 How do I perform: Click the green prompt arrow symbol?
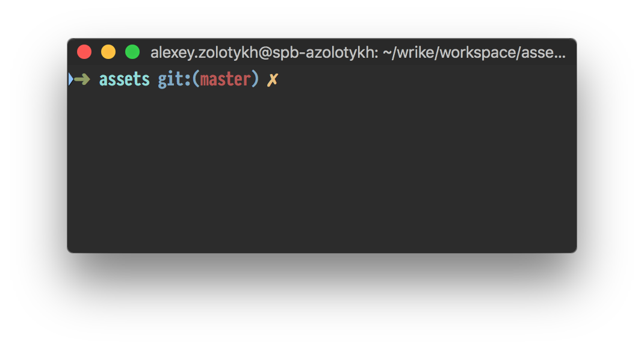click(82, 79)
